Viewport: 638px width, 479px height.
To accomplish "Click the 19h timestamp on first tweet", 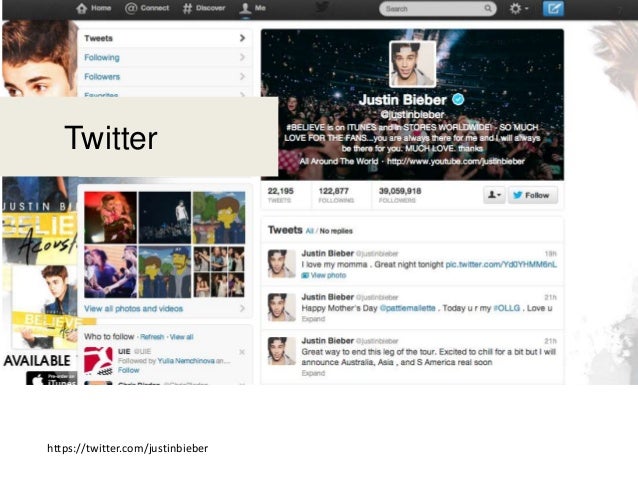I will coord(550,254).
